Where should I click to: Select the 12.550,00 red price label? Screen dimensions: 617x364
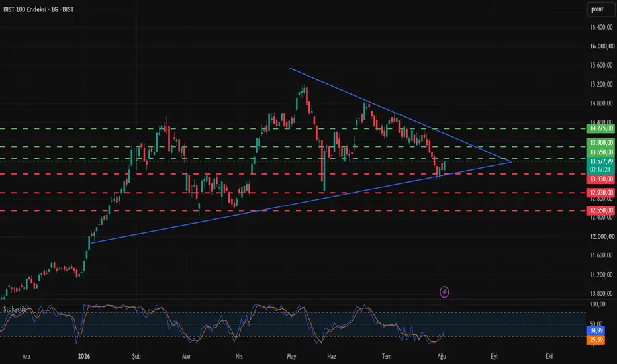point(601,210)
